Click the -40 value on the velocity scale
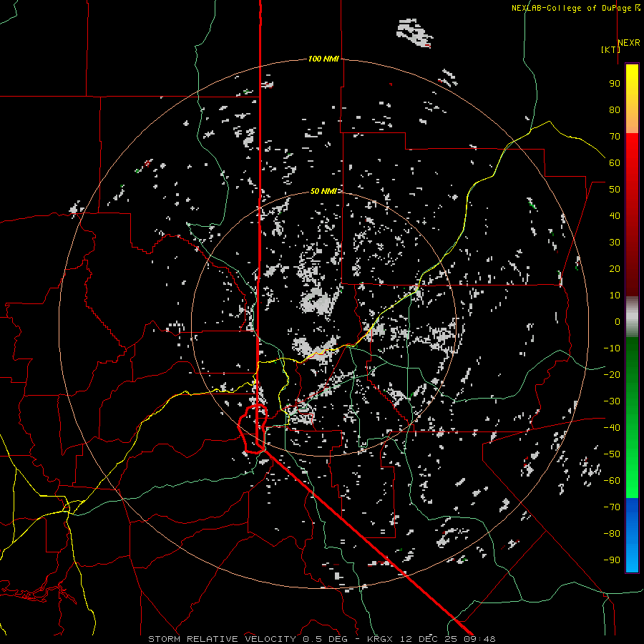The height and width of the screenshot is (644, 644). [612, 428]
